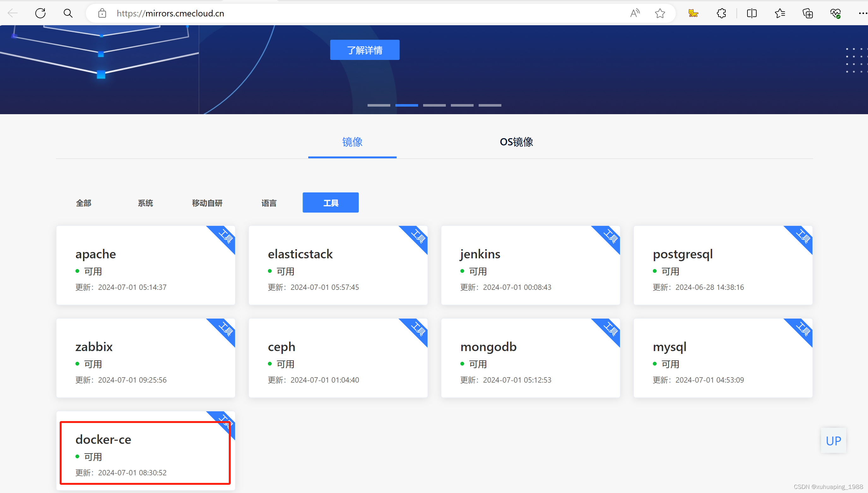Switch to the 镜像 tab
This screenshot has width=868, height=493.
tap(352, 142)
